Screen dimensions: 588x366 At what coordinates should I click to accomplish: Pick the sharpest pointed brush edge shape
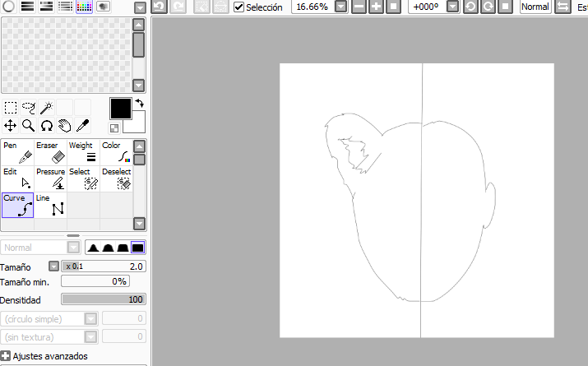tap(94, 248)
